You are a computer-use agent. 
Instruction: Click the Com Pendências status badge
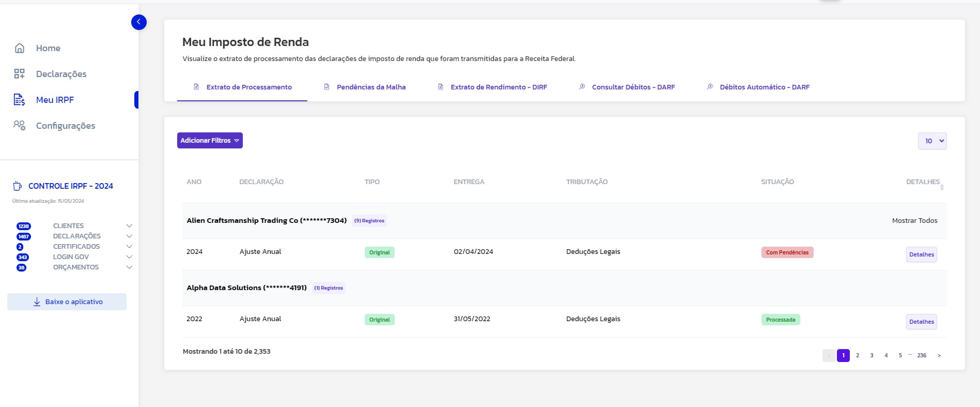(x=787, y=252)
